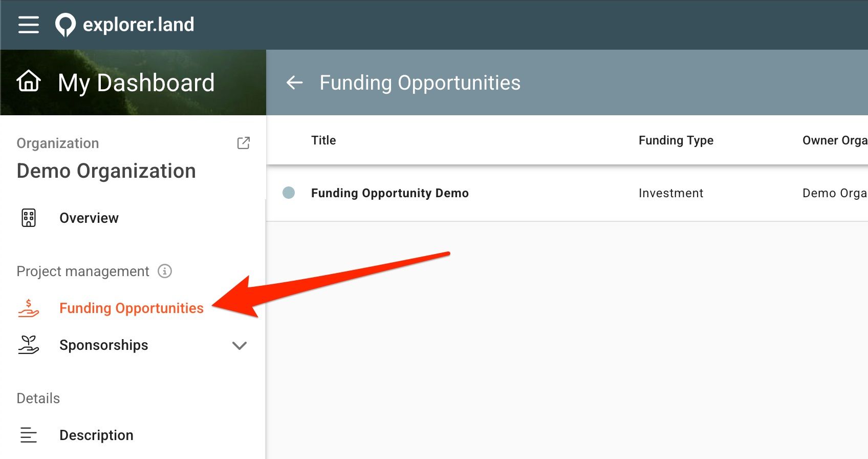Click the home icon beside My Dashboard
Viewport: 868px width, 459px height.
[x=29, y=81]
